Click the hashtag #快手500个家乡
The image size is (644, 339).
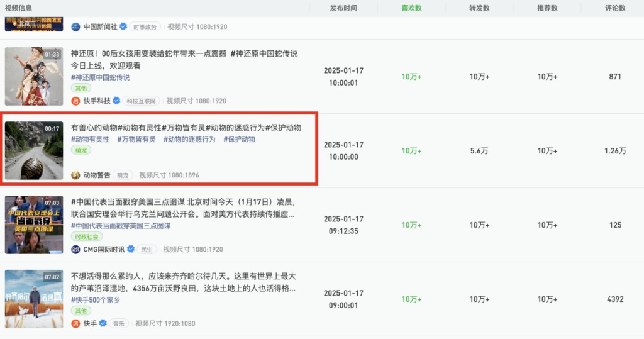(96, 300)
